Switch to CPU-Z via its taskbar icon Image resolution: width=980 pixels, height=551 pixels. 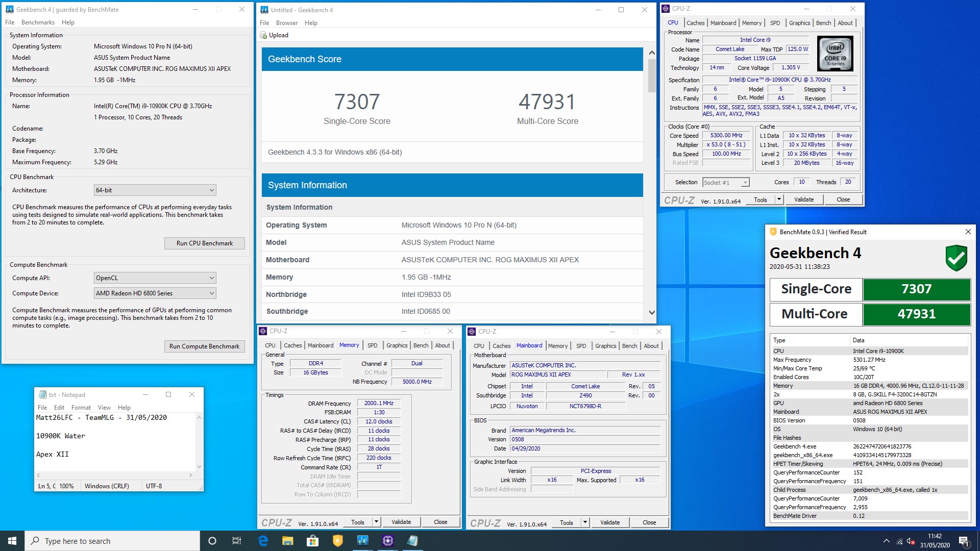click(387, 541)
